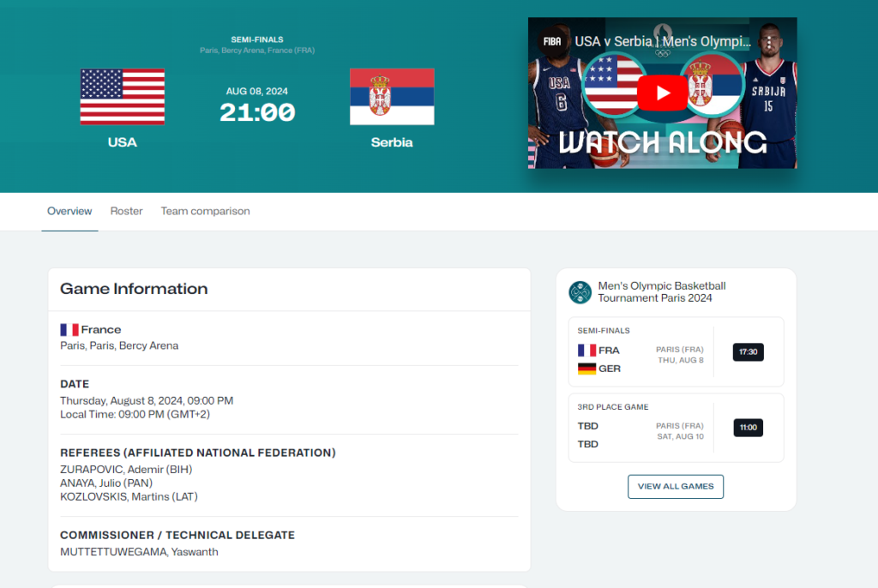
Task: Click the FIBA channel logo on video
Action: coord(552,41)
